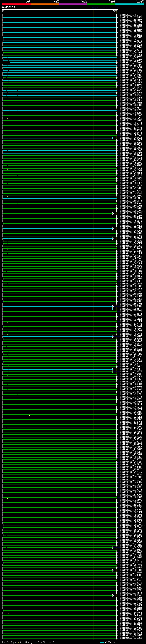
Task: Open hit UniRef100_A7QVC7
Action: click(x=131, y=17)
